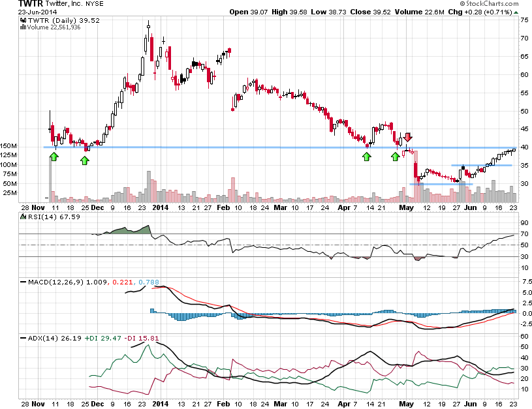
Task: Click the Jun label on the bottom ADX date axis
Action: (470, 404)
